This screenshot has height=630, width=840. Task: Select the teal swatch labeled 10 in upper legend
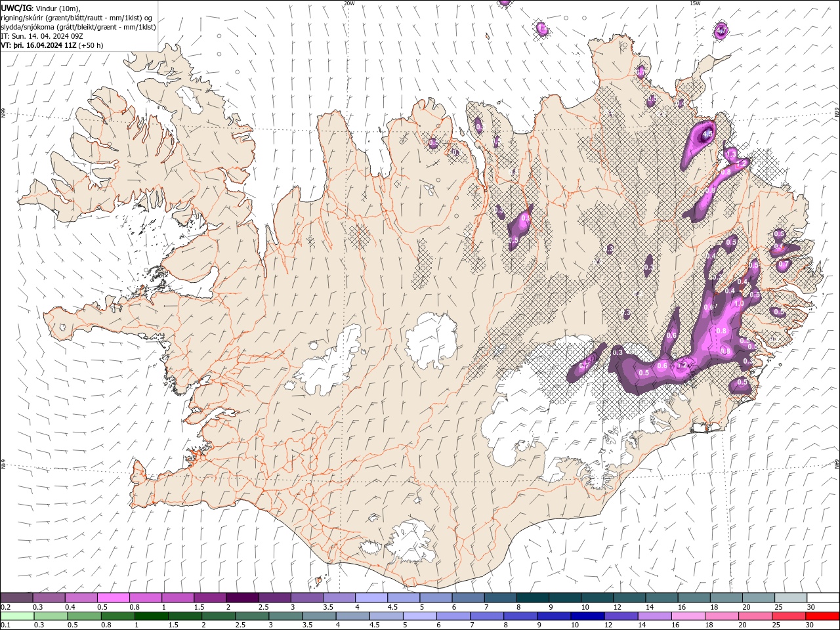(x=596, y=597)
